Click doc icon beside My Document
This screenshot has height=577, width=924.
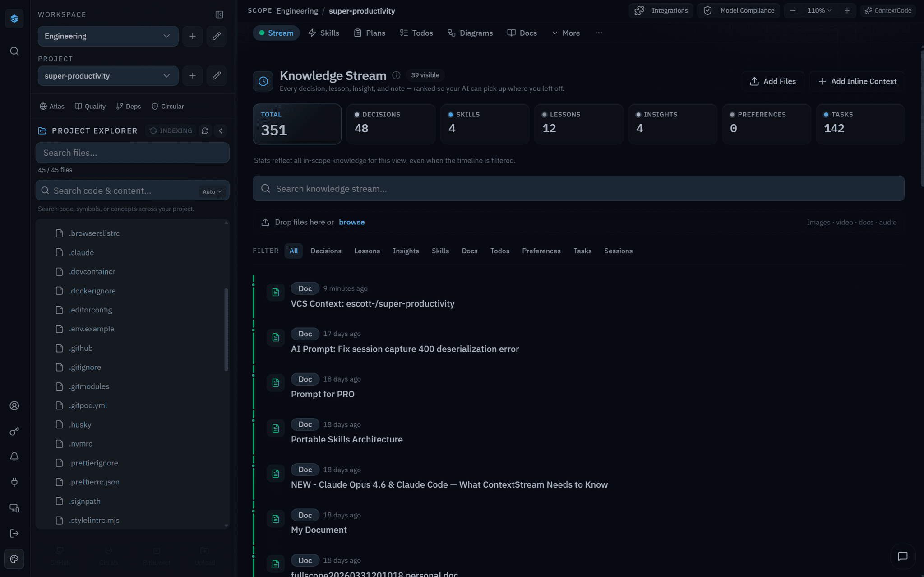click(276, 519)
